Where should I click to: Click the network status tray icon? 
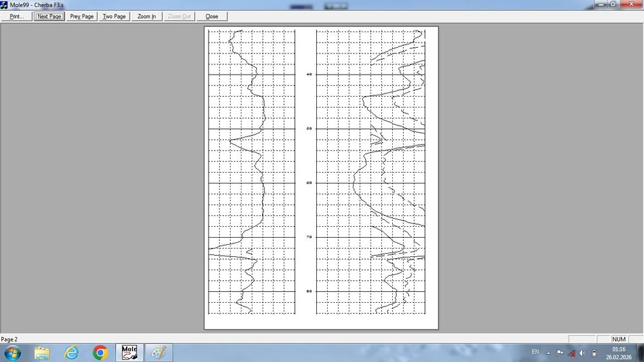pos(571,353)
